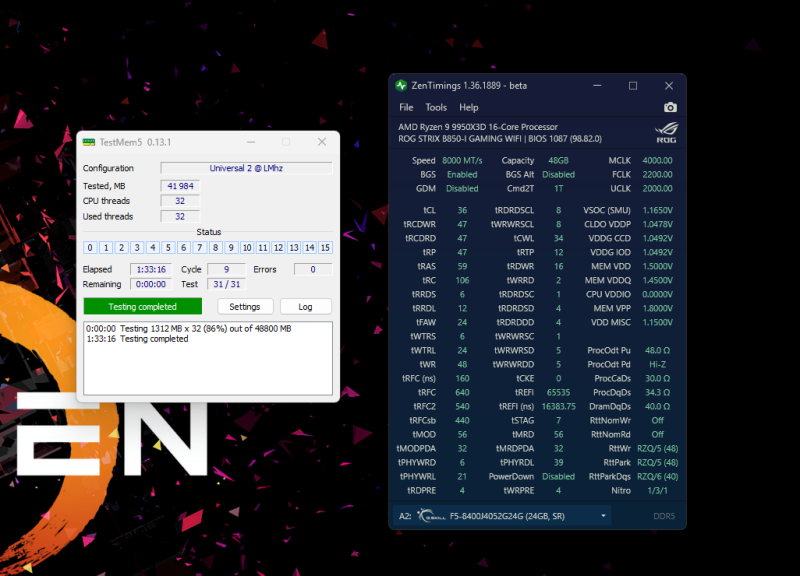Maximize the ZenTimings window
This screenshot has width=800, height=576.
(633, 86)
